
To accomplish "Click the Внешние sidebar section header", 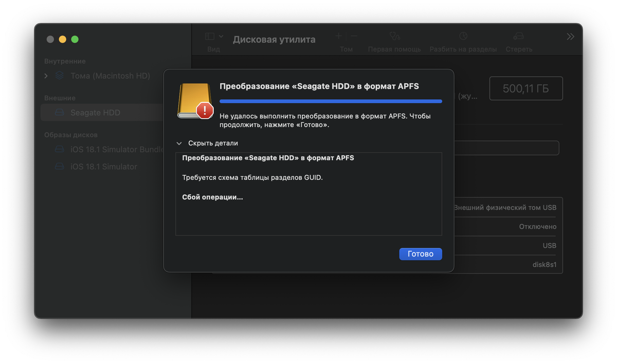I will (x=60, y=98).
